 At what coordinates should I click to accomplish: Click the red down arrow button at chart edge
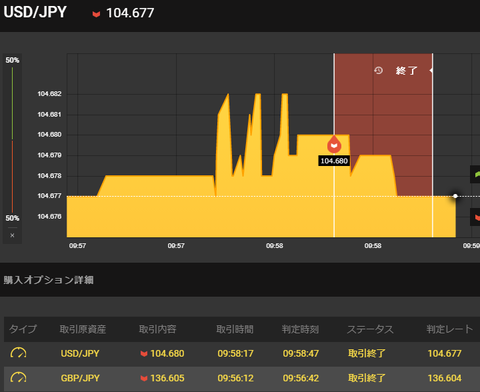click(x=475, y=217)
